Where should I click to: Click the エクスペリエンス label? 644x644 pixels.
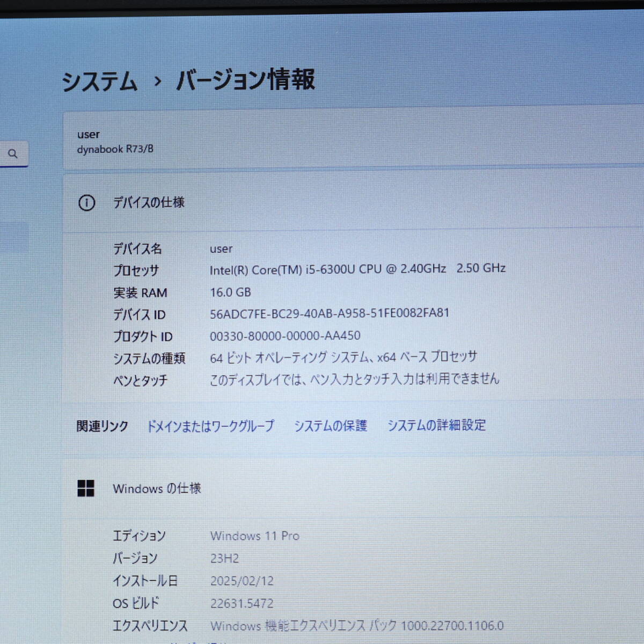(150, 626)
